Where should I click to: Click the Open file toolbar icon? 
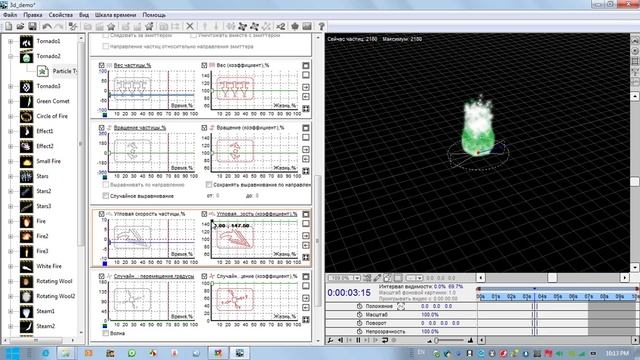point(20,27)
